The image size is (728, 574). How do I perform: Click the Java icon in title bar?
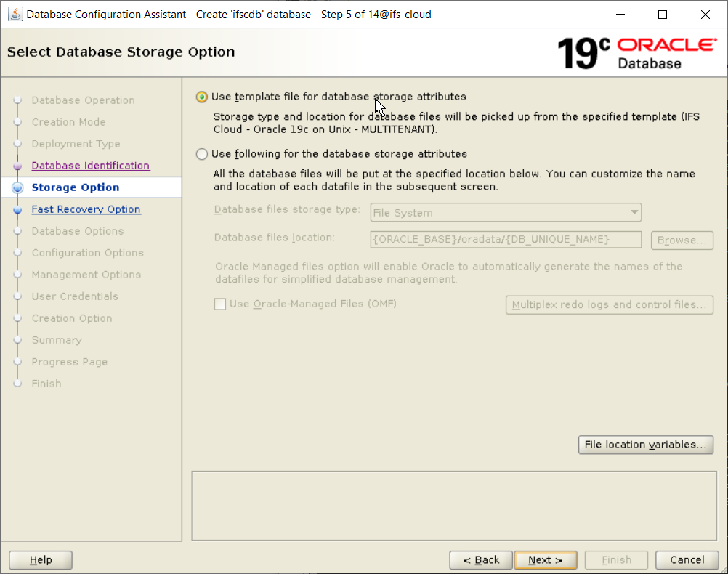(15, 15)
